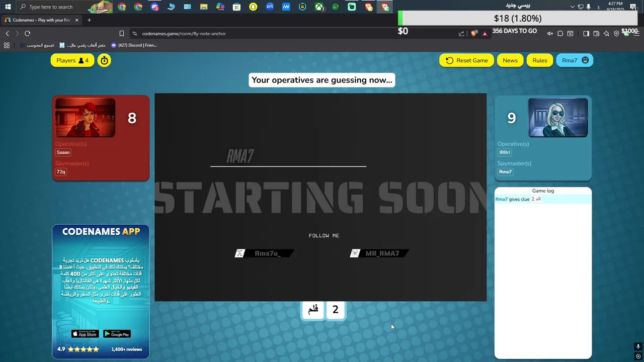This screenshot has height=362, width=644.
Task: Open Snapchat from the taskbar
Action: (x=253, y=7)
